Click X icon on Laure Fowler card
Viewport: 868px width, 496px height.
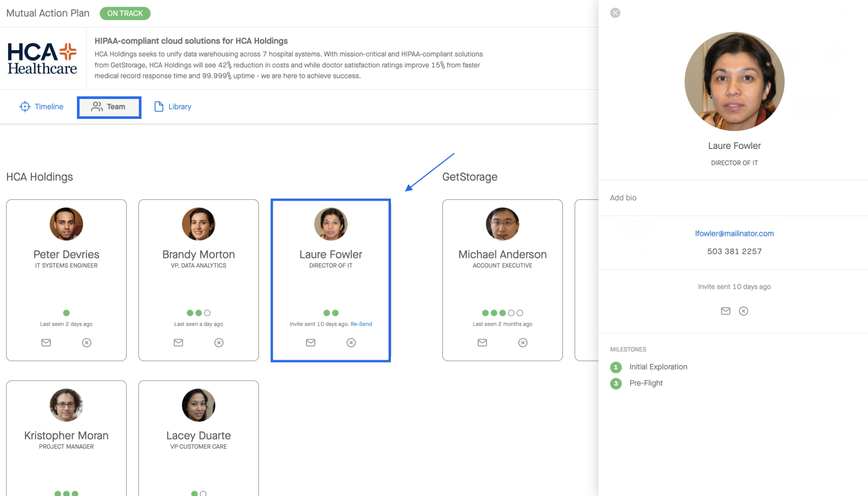[351, 342]
